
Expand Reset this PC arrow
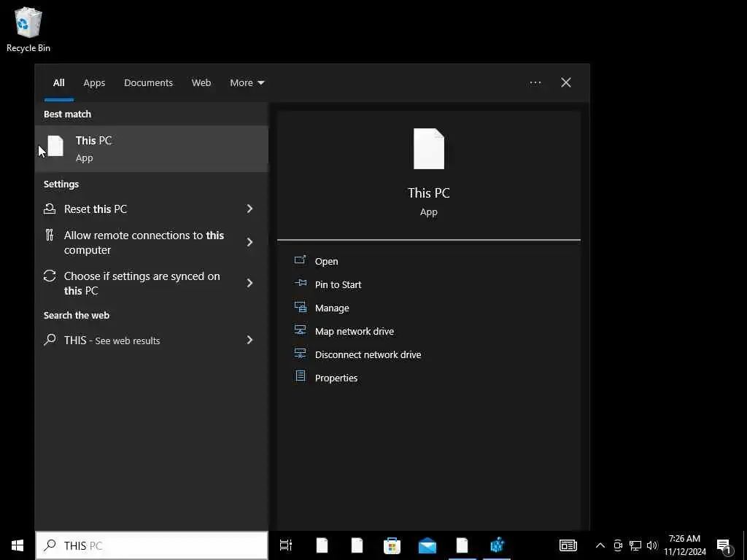click(249, 209)
